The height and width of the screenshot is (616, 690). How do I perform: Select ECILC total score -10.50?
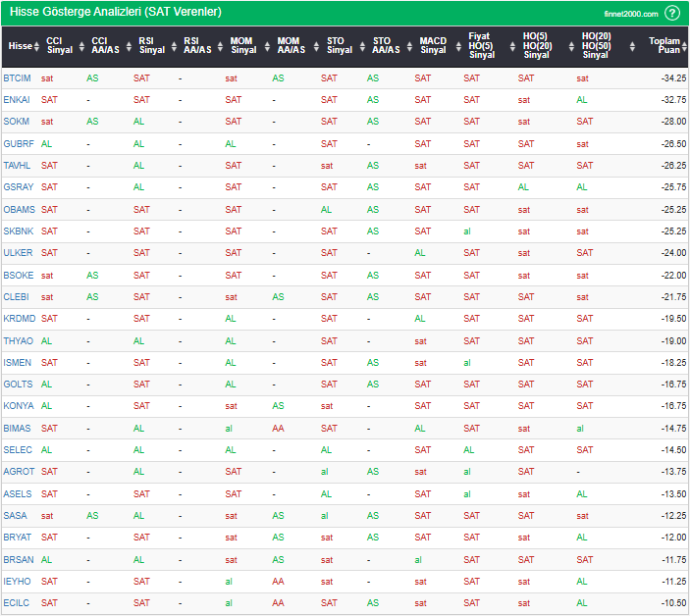coord(673,603)
